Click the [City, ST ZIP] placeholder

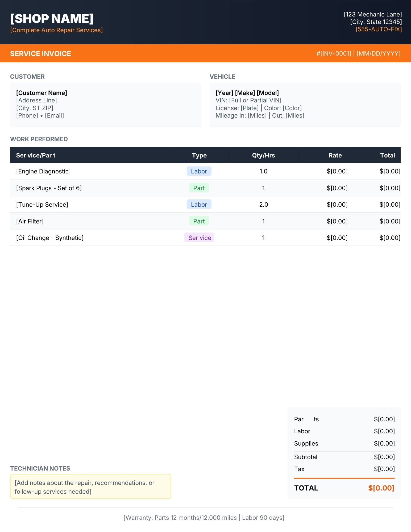[x=35, y=108]
